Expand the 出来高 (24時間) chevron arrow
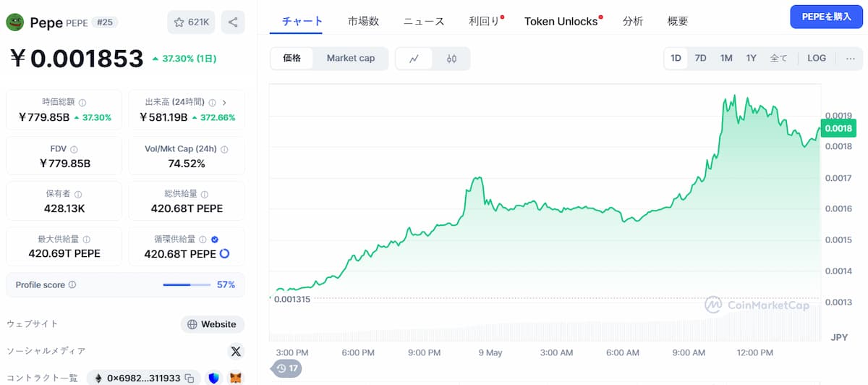This screenshot has width=868, height=385. pyautogui.click(x=224, y=103)
